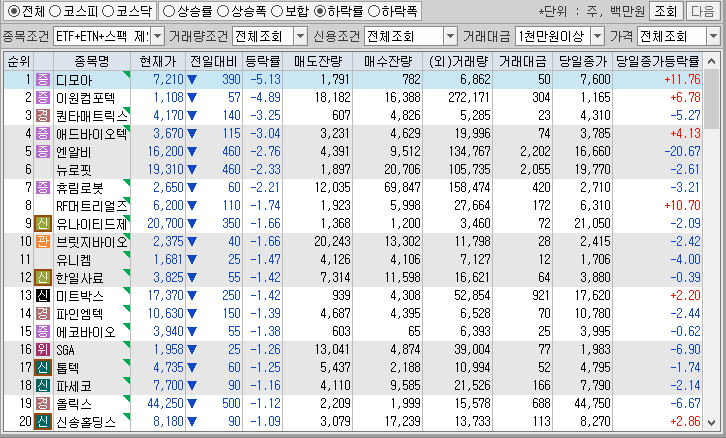726x438 pixels.
Task: Click the scrollbar up arrow
Action: tap(712, 61)
